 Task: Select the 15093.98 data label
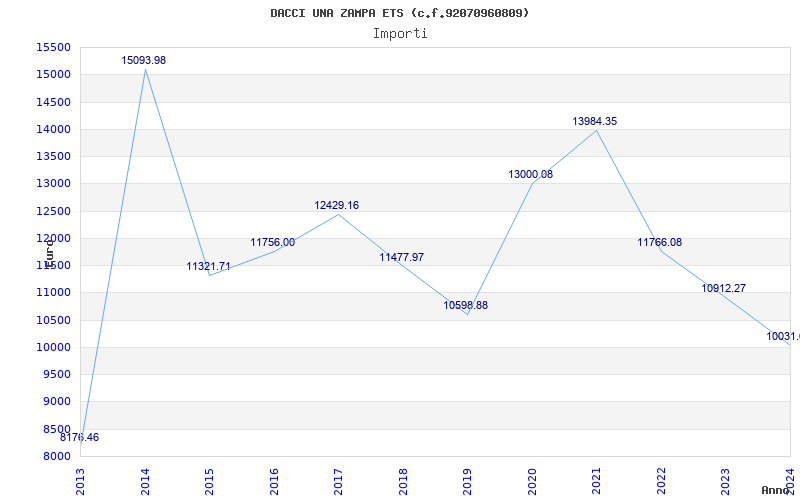pyautogui.click(x=143, y=60)
